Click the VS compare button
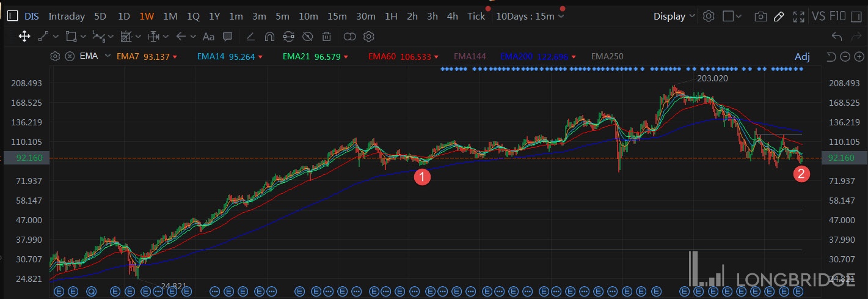The height and width of the screenshot is (299, 868). (x=819, y=17)
